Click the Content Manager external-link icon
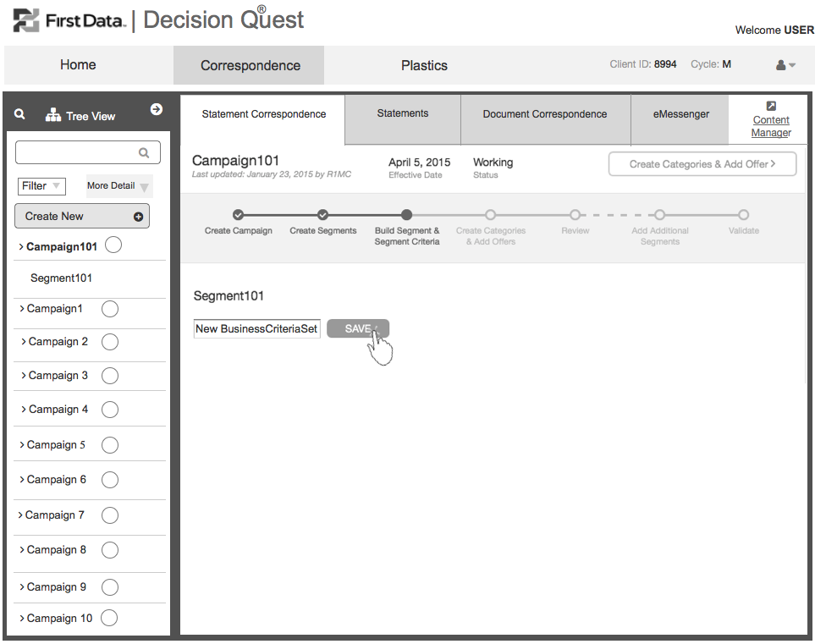The width and height of the screenshot is (815, 644). [x=771, y=106]
